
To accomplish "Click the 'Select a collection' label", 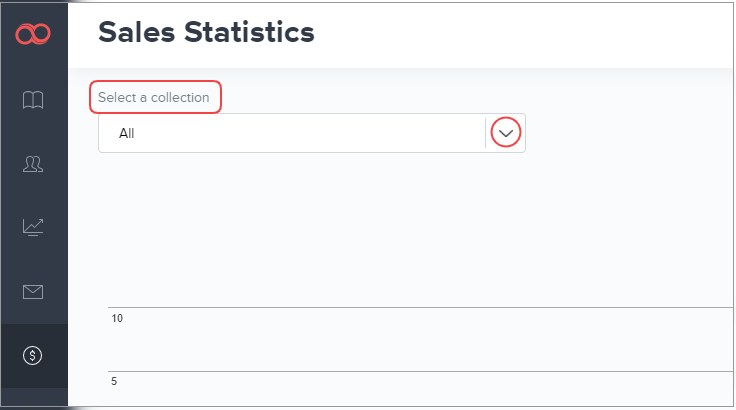I will click(154, 98).
